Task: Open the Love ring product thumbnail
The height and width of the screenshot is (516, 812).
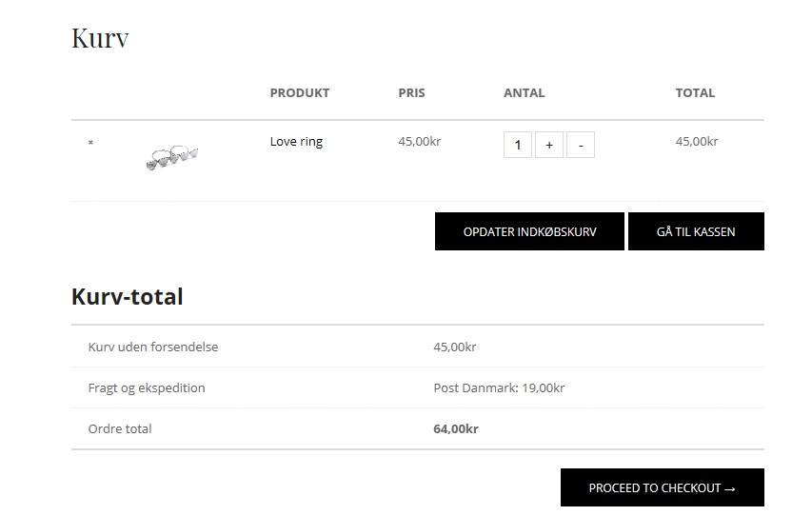Action: click(x=172, y=158)
